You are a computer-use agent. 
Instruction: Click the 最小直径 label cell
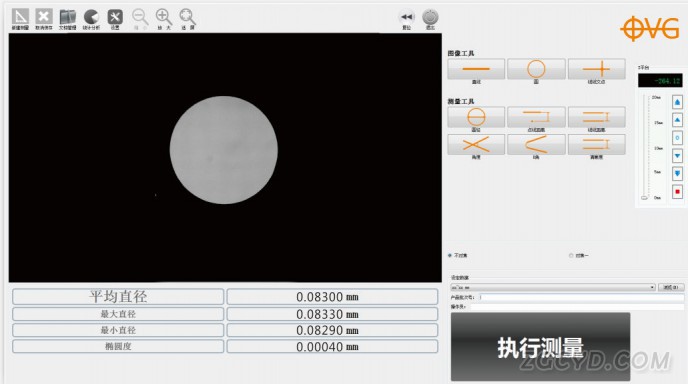coord(118,330)
